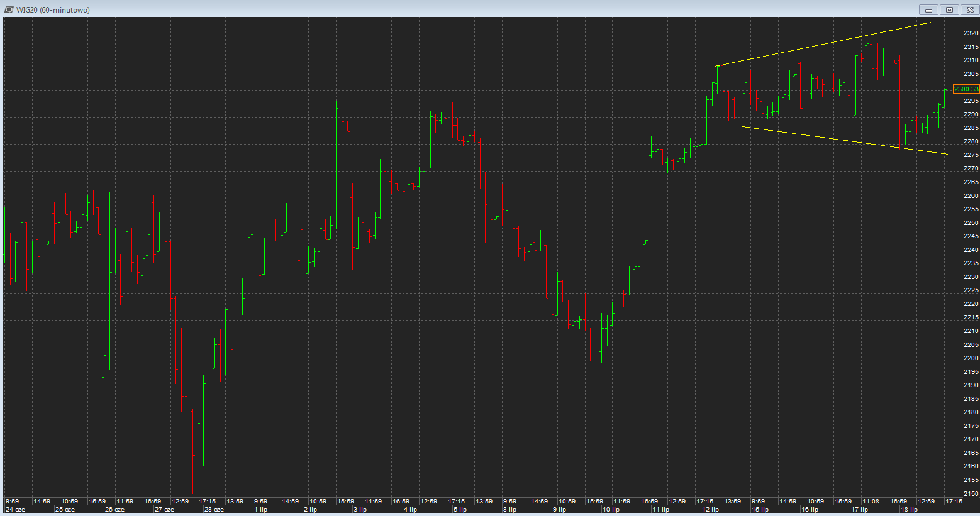Click the 10 lip date marker
The width and height of the screenshot is (980, 516).
[x=611, y=510]
